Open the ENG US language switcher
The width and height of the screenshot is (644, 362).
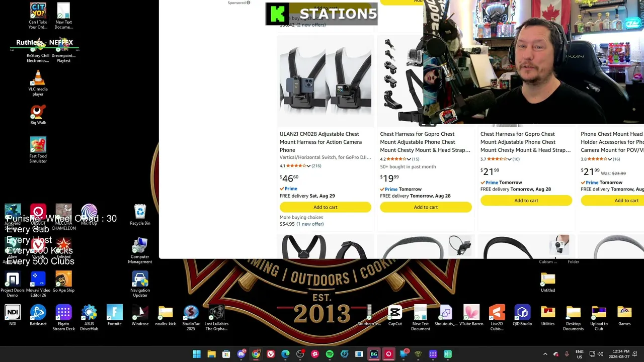pos(579,354)
